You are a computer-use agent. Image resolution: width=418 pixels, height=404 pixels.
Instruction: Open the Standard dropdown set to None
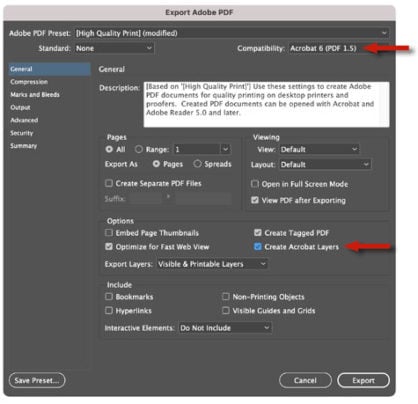(114, 48)
